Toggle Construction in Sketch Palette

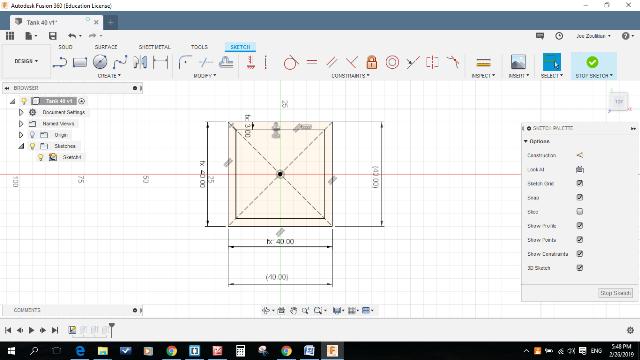click(x=580, y=155)
